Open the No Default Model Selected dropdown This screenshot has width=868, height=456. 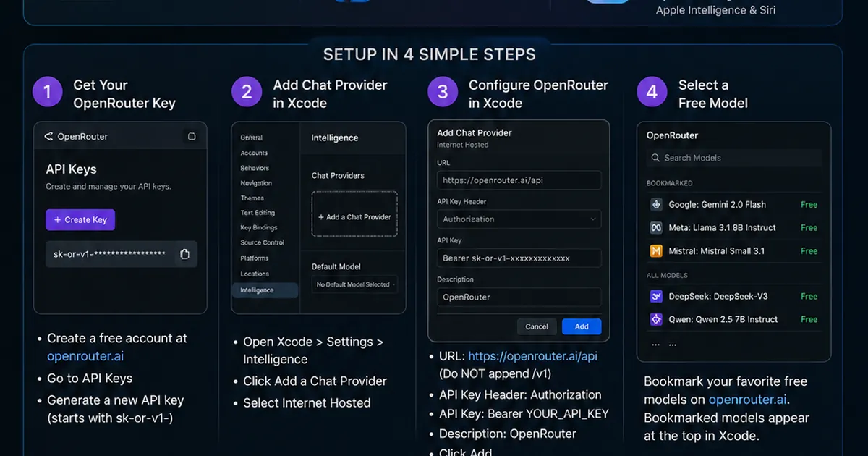pyautogui.click(x=354, y=284)
